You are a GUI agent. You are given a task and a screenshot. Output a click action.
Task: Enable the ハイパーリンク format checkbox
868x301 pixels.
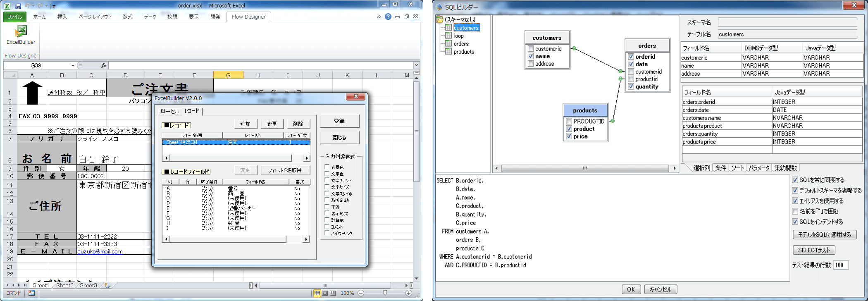(327, 233)
